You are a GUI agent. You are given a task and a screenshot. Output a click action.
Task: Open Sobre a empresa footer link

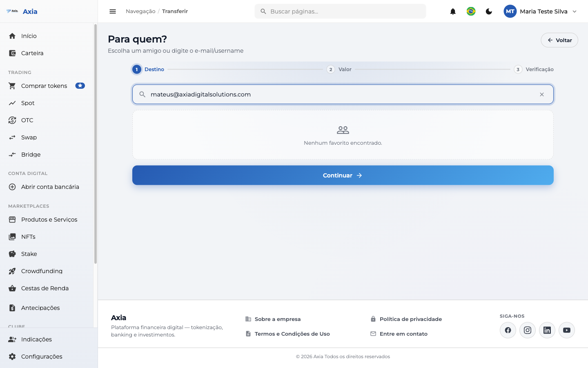click(273, 319)
